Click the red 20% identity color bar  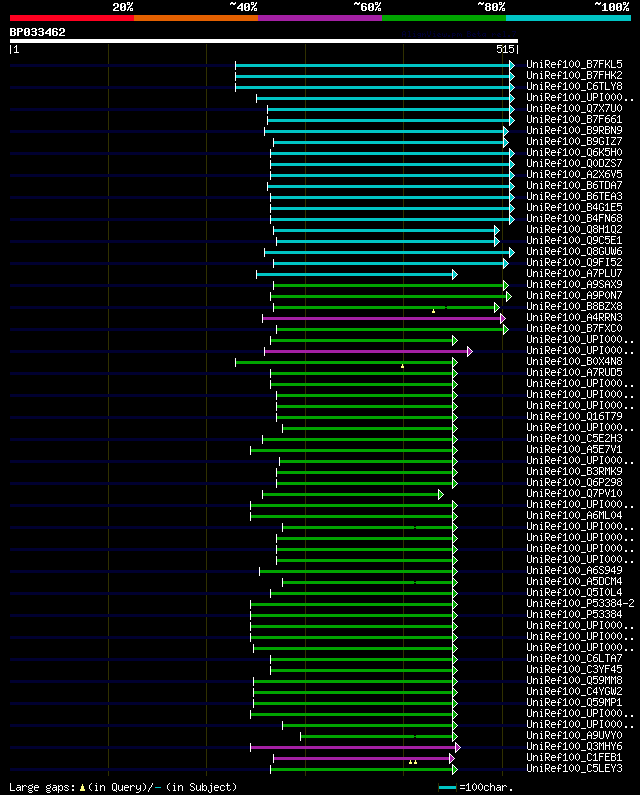click(72, 18)
